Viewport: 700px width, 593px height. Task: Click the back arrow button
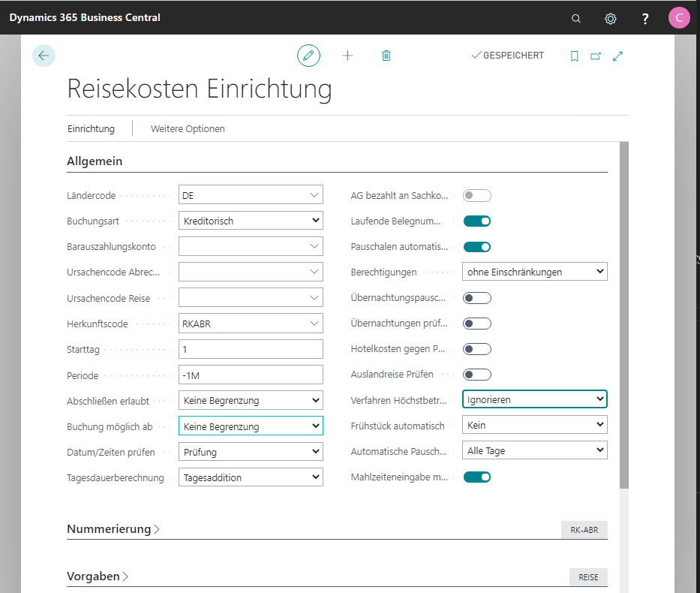[44, 56]
